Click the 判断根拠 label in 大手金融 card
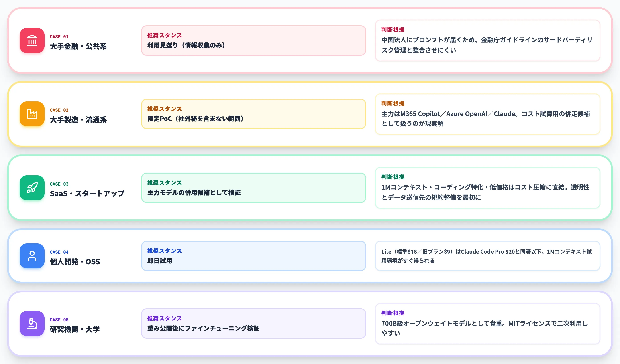The width and height of the screenshot is (620, 364). (x=393, y=30)
